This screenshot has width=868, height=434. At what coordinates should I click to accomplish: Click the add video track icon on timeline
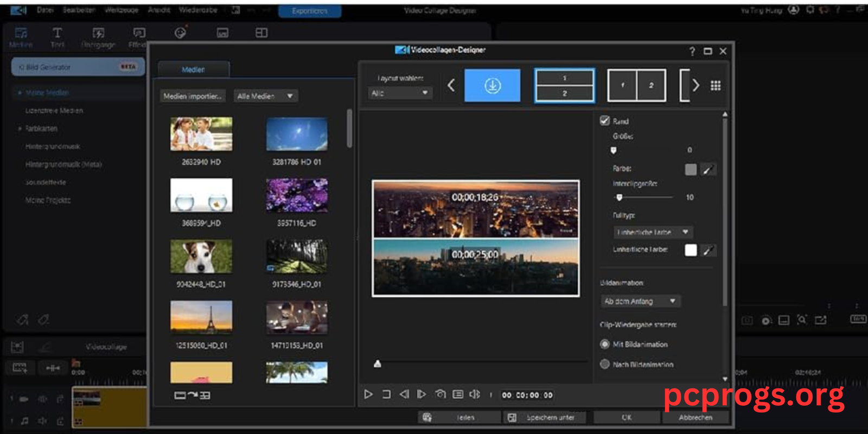[20, 368]
